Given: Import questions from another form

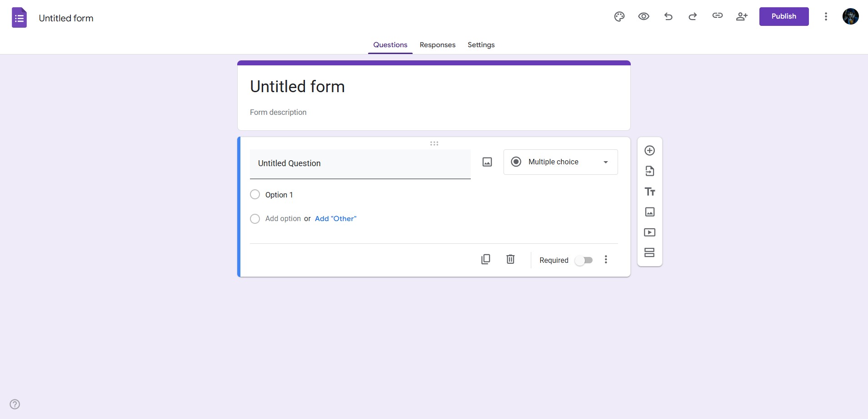Looking at the screenshot, I should click(650, 171).
